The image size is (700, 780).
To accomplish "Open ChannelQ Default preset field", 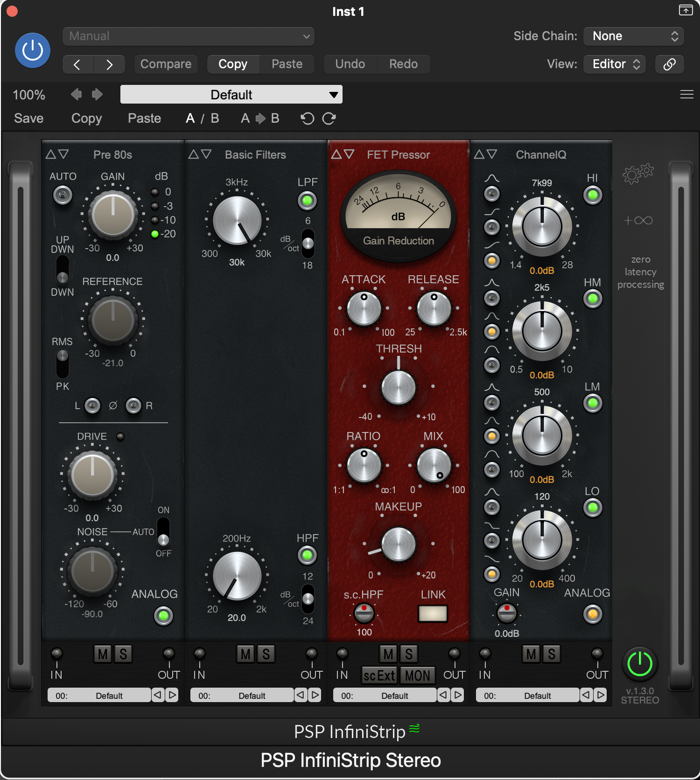I will (x=528, y=695).
